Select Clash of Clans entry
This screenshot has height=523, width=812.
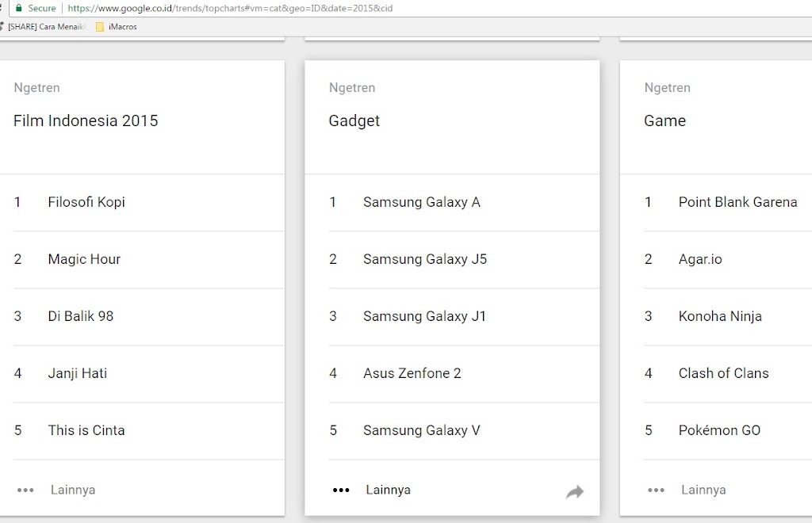(724, 373)
